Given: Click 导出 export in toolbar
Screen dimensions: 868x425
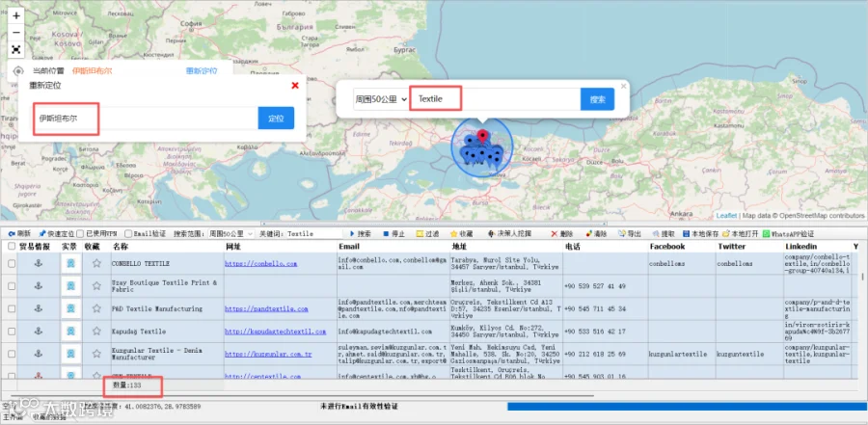Looking at the screenshot, I should click(x=630, y=234).
